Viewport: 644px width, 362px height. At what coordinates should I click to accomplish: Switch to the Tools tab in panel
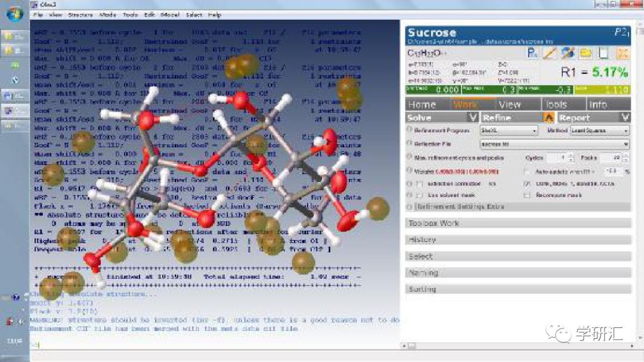tap(563, 104)
